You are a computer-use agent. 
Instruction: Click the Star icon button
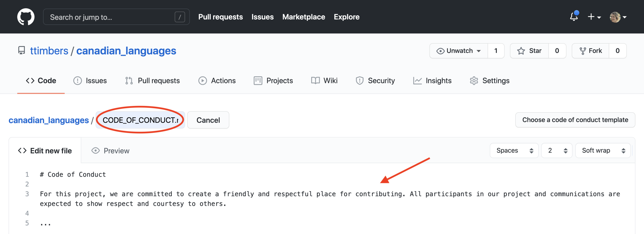click(529, 51)
